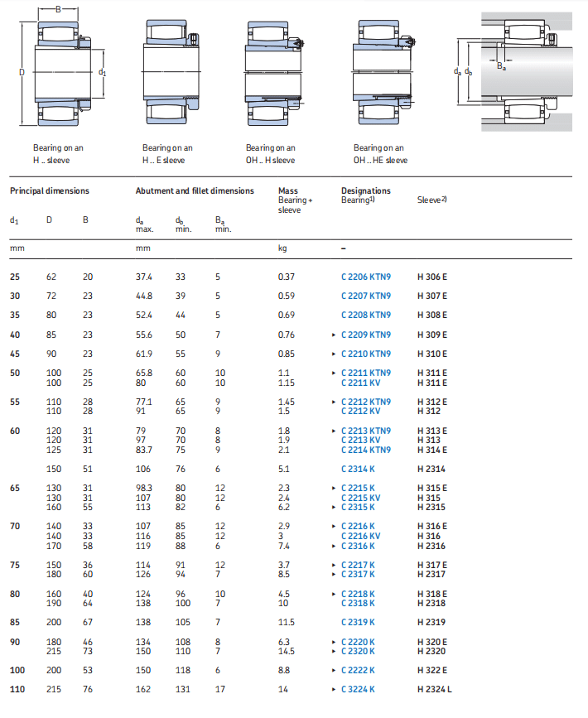Click the Designations column header
The width and height of the screenshot is (588, 718).
365,190
